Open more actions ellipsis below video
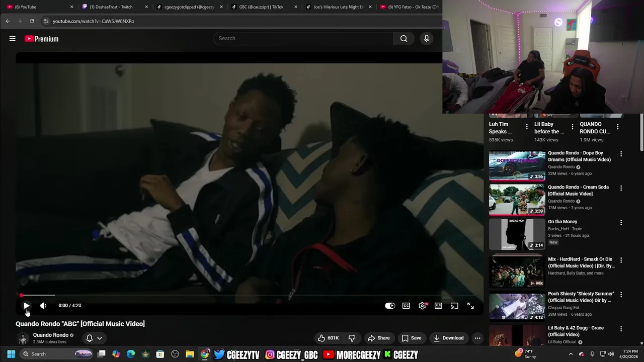Image resolution: width=644 pixels, height=362 pixels. [477, 338]
